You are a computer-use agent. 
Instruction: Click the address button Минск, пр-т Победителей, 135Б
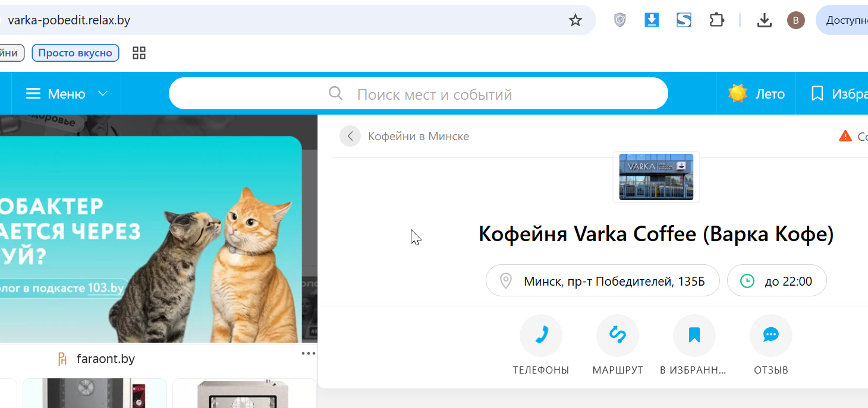click(603, 280)
